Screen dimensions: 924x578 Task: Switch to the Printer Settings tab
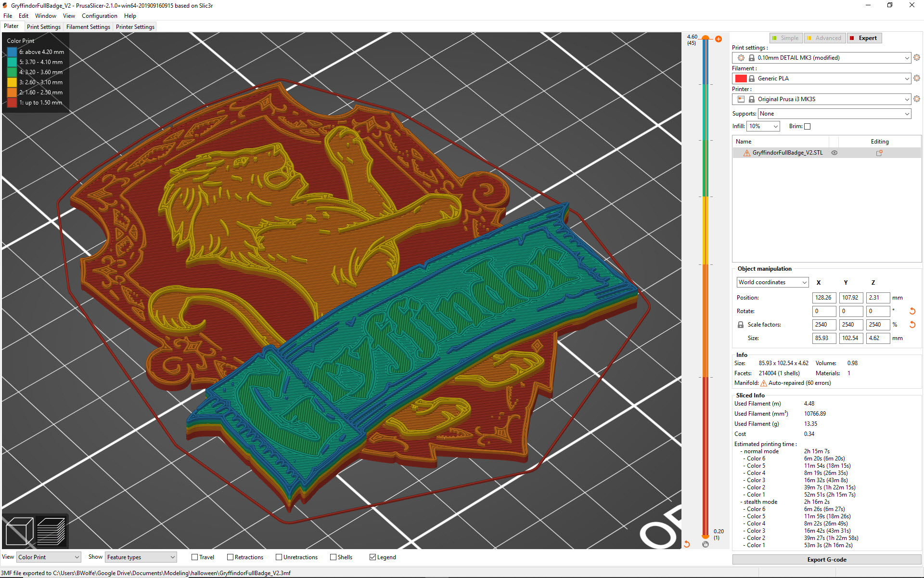click(x=135, y=27)
